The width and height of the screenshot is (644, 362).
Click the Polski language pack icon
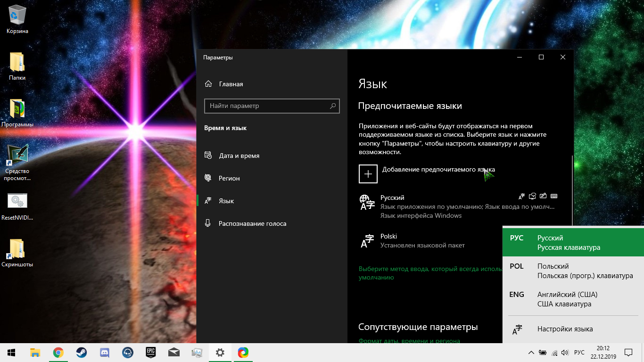pos(367,240)
